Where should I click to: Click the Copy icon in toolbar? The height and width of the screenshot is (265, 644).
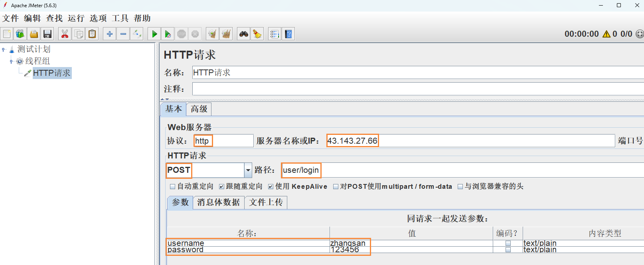(79, 34)
